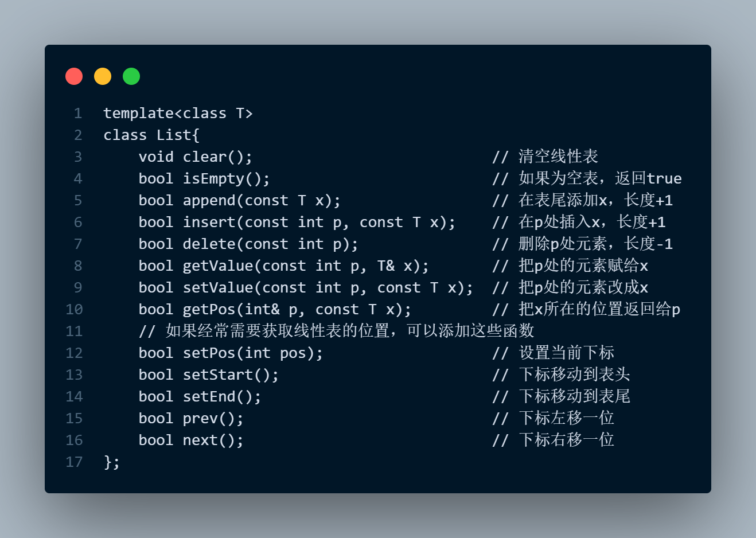Click line number 17 in gutter

coord(74,462)
